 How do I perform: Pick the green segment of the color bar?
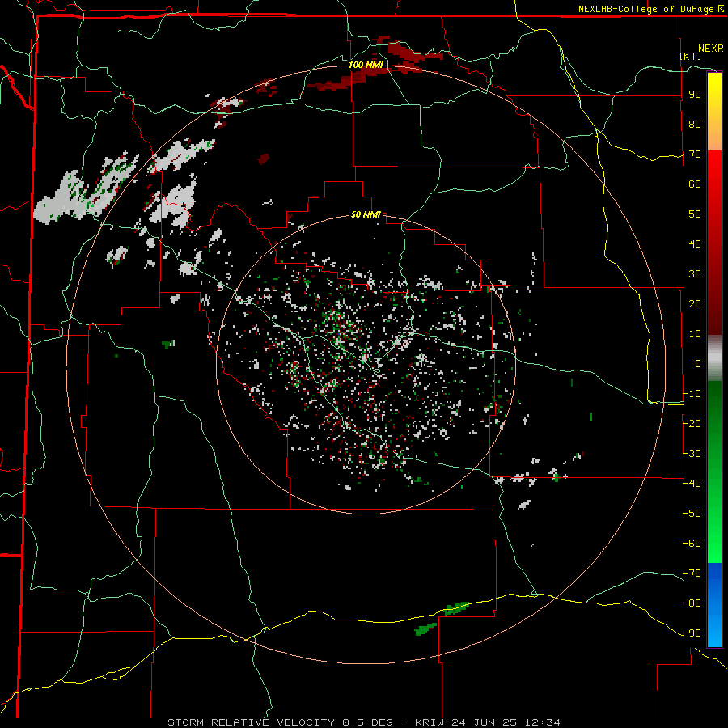714,472
